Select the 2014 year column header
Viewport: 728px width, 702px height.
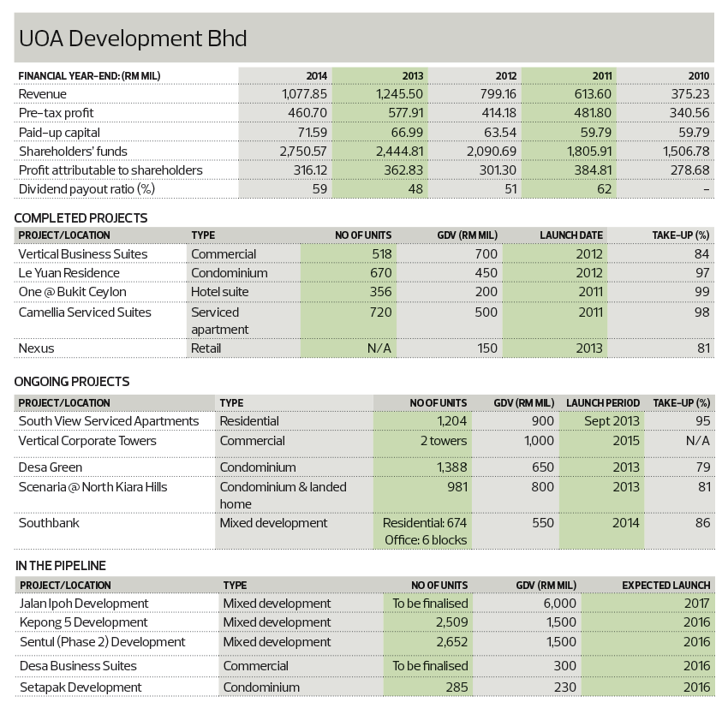317,76
